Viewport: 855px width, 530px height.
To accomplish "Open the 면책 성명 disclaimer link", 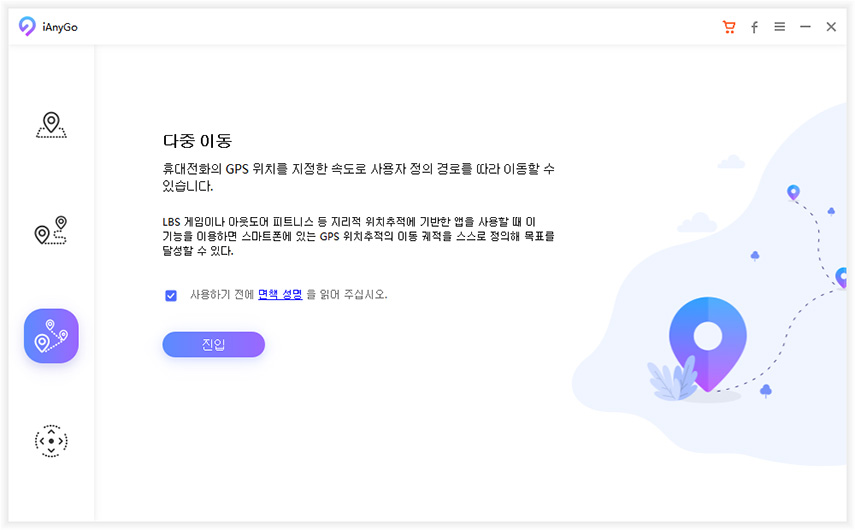I will (x=280, y=294).
